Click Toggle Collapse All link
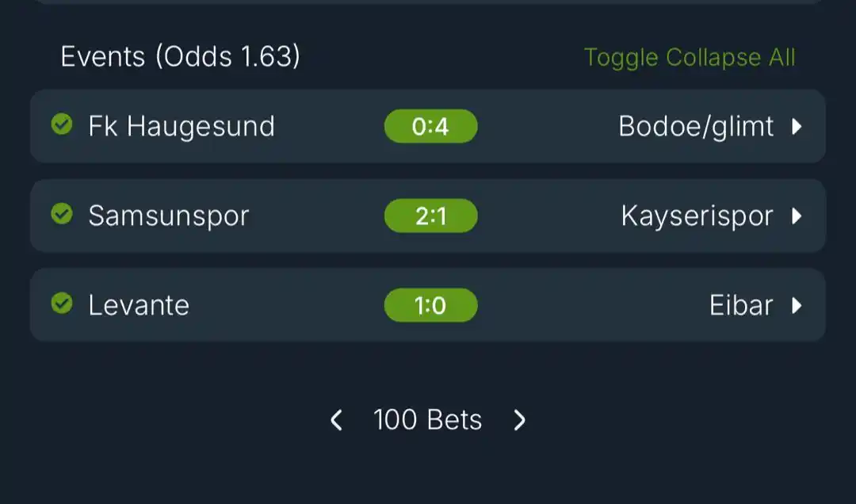This screenshot has width=856, height=504. (x=690, y=57)
